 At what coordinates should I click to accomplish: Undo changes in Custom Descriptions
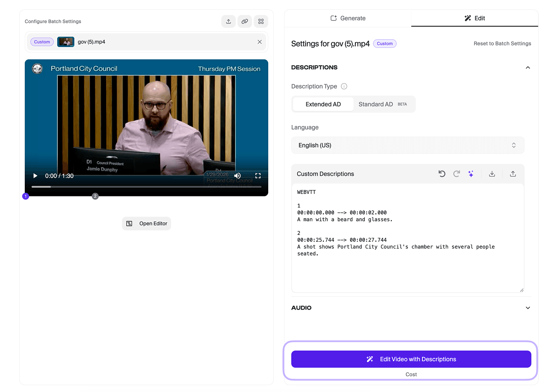[x=442, y=174]
